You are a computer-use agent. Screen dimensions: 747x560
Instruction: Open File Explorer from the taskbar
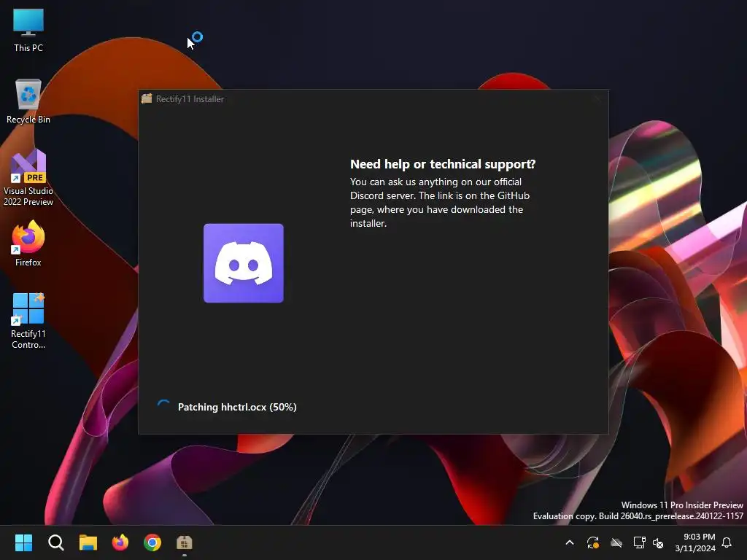pos(88,542)
